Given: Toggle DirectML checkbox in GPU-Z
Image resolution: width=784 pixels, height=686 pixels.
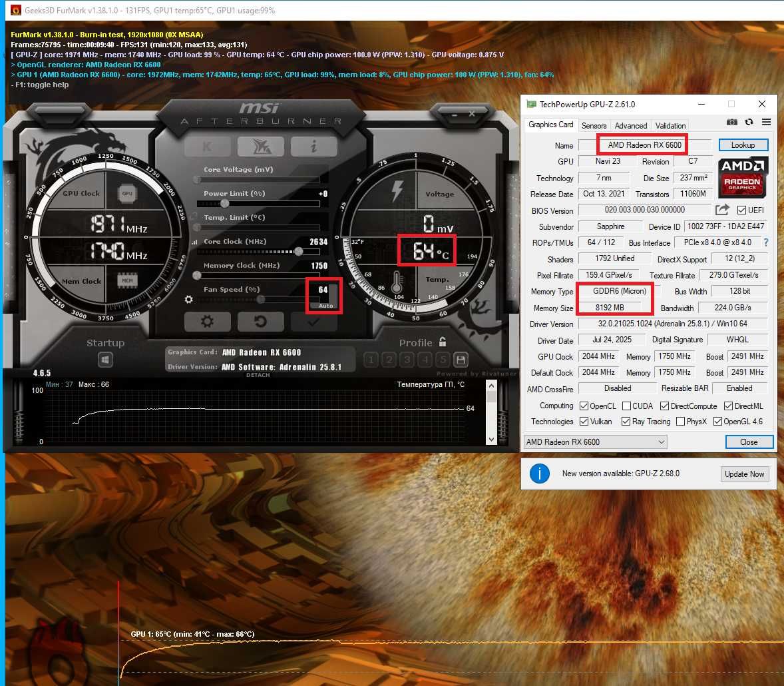Looking at the screenshot, I should point(729,406).
